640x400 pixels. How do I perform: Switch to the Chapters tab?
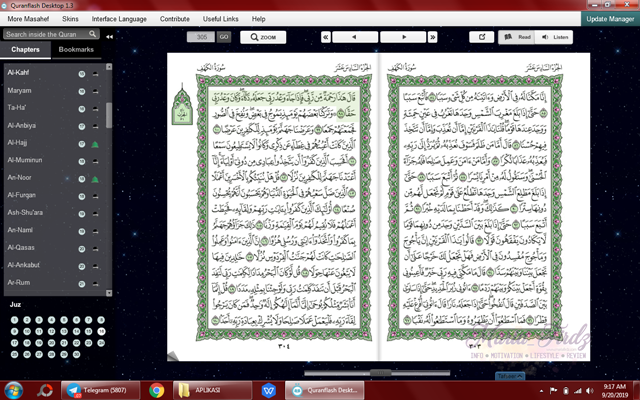pos(25,49)
